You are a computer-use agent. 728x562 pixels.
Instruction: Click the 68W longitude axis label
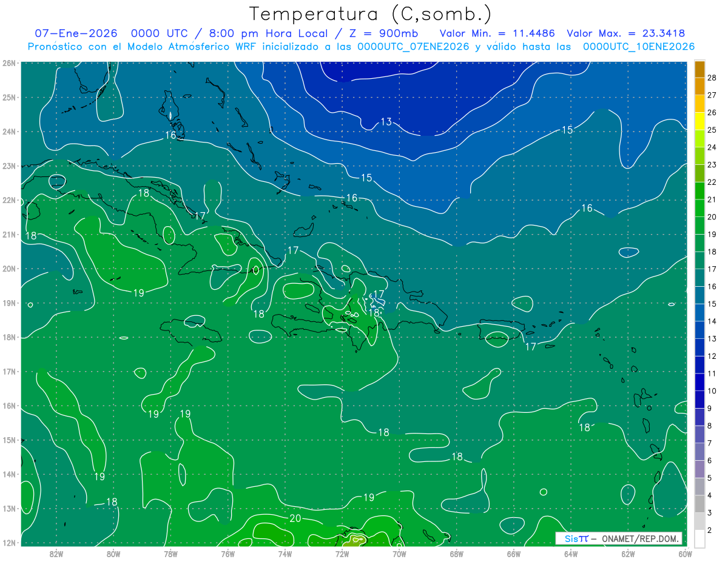pyautogui.click(x=457, y=553)
